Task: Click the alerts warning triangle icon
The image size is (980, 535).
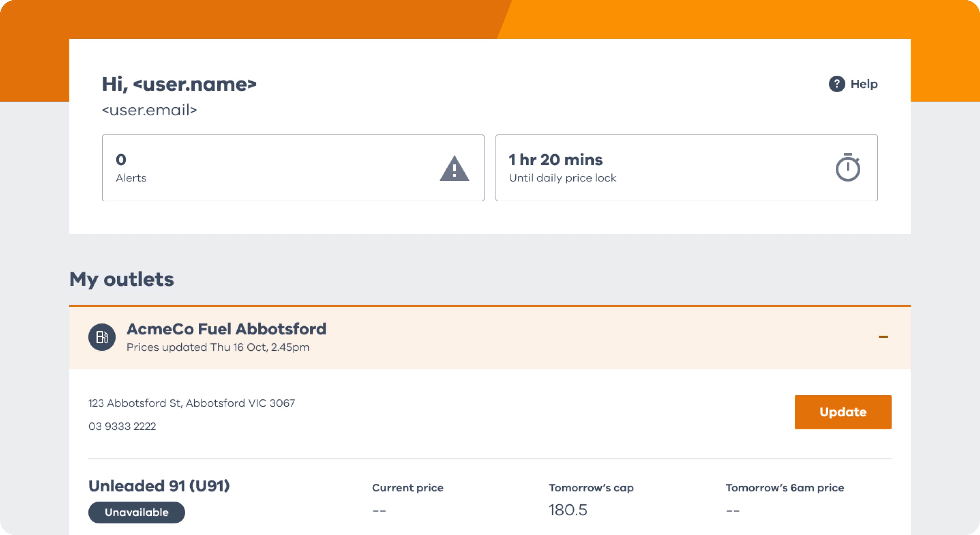Action: click(x=454, y=168)
